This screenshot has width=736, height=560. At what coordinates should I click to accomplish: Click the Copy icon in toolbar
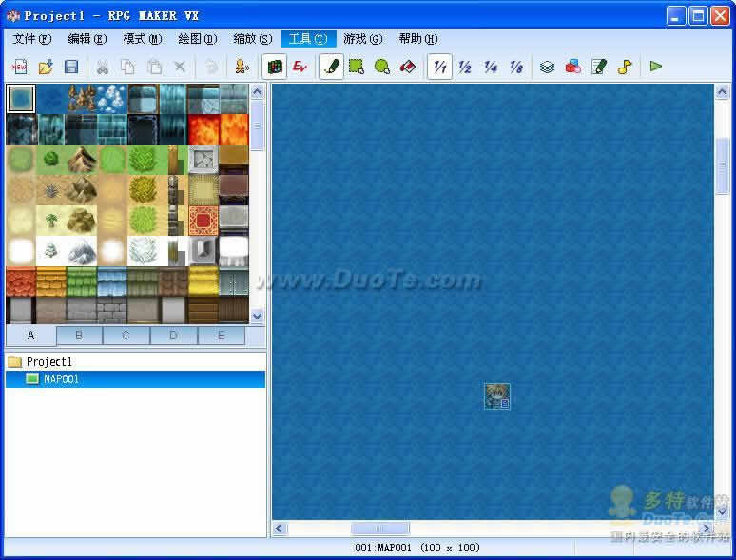pyautogui.click(x=128, y=67)
